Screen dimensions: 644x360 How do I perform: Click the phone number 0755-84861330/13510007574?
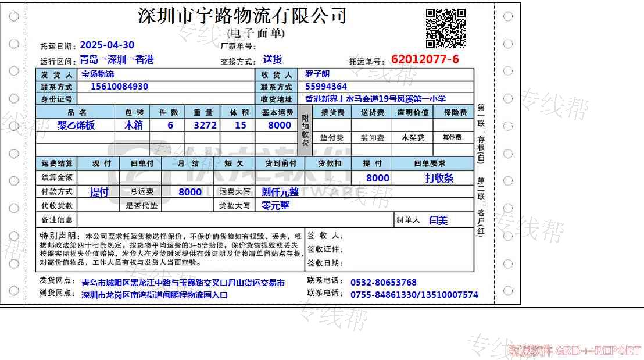[x=414, y=295]
